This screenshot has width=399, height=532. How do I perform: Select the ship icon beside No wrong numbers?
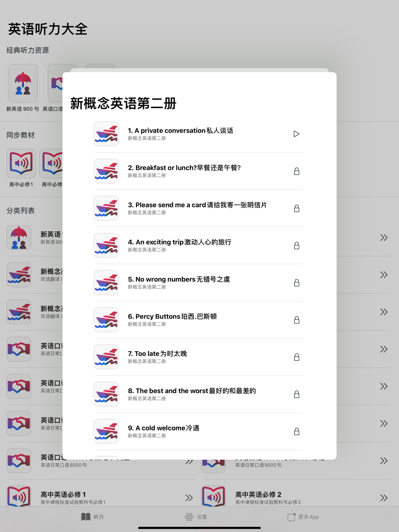click(x=106, y=283)
